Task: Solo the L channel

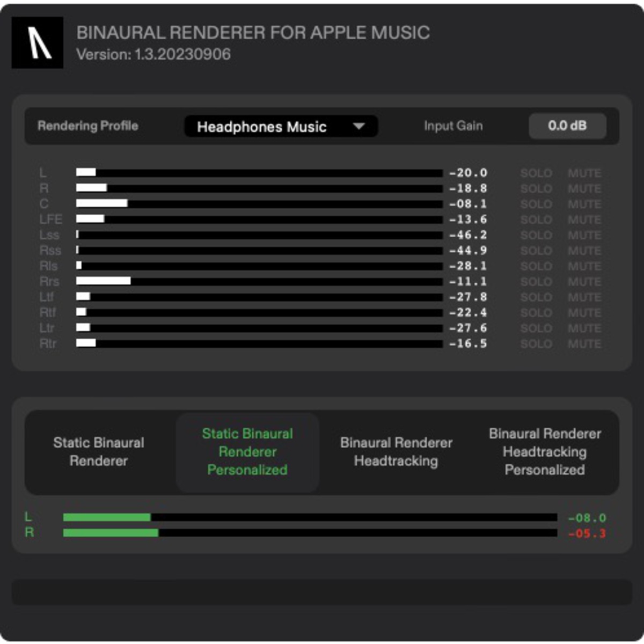Action: click(x=537, y=173)
